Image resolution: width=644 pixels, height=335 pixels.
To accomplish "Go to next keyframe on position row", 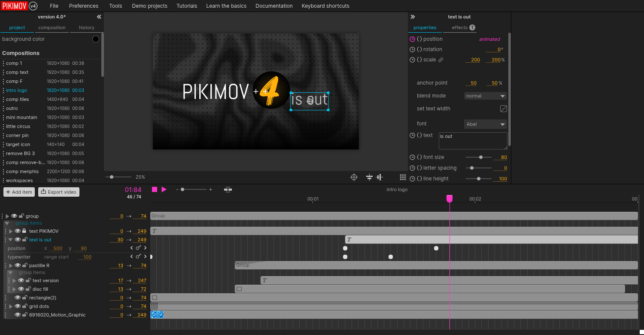I will [x=145, y=248].
